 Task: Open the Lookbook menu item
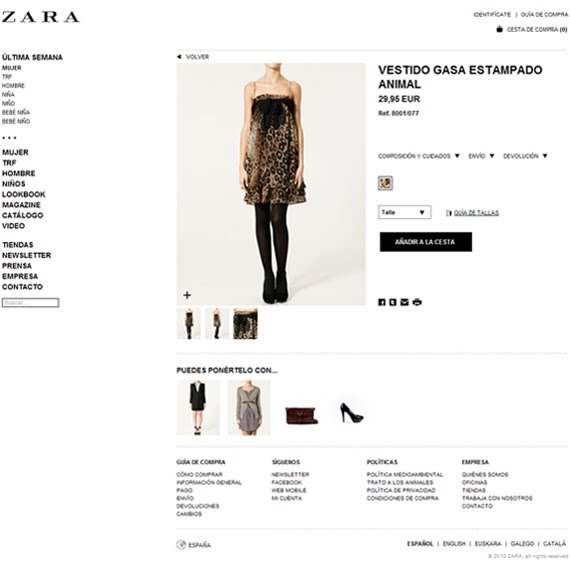tap(24, 194)
